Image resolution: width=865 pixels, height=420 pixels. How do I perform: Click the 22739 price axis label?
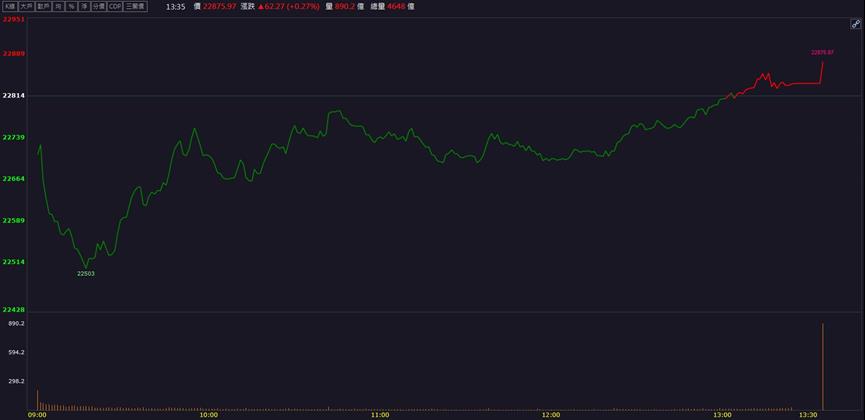click(13, 137)
